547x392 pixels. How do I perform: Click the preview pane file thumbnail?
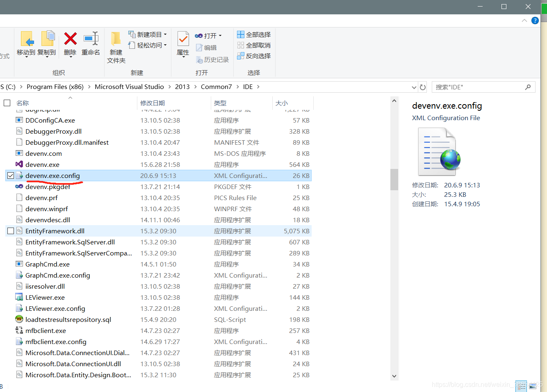click(439, 151)
